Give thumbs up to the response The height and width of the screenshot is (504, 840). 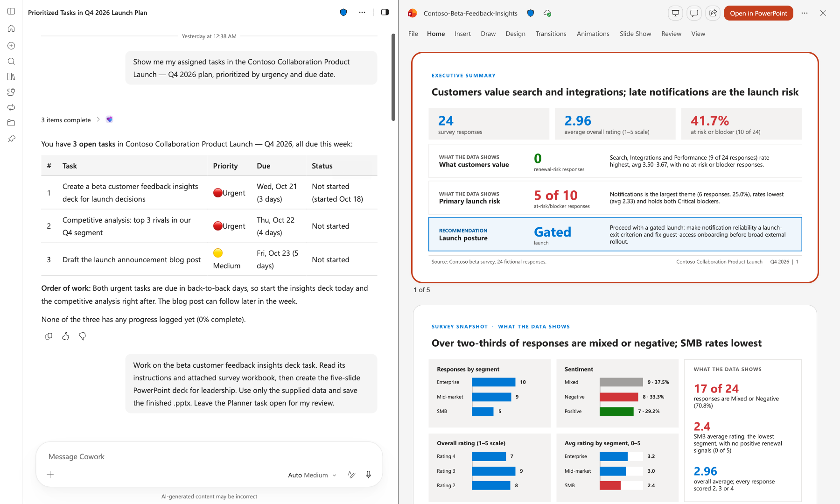[65, 336]
